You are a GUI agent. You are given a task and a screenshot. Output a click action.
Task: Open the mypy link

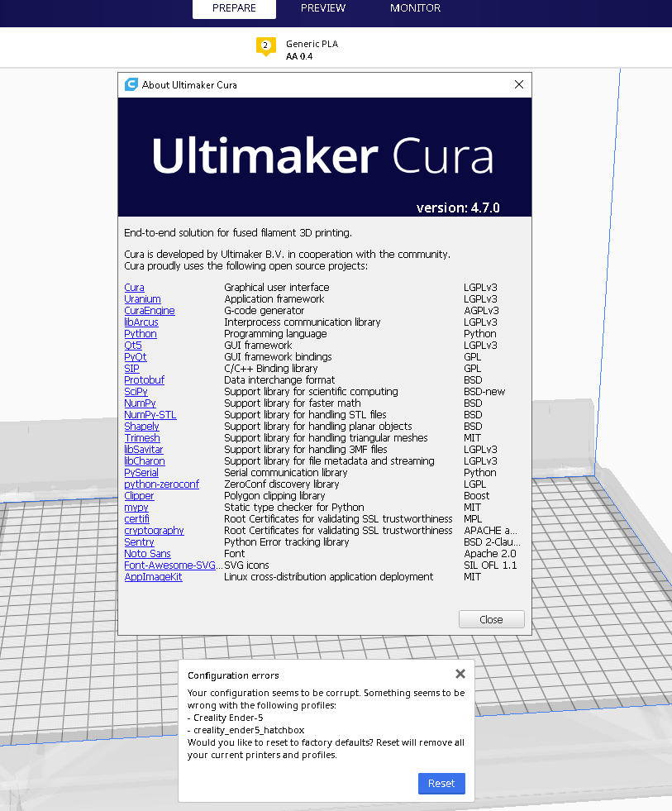click(x=136, y=508)
